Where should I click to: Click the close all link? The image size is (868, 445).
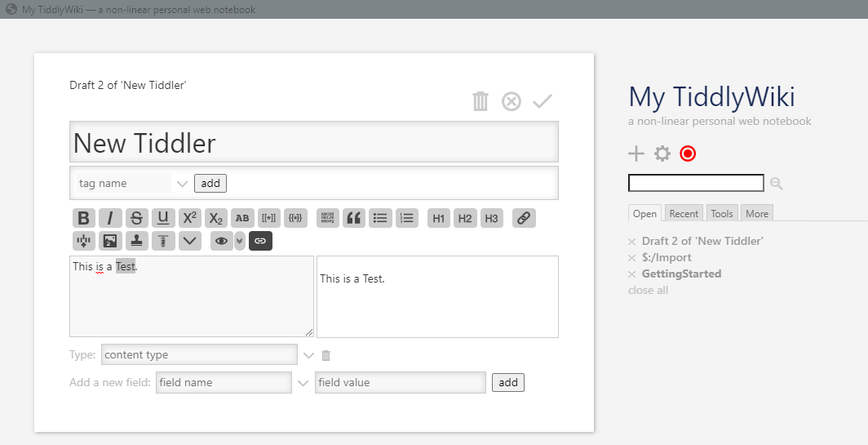649,290
